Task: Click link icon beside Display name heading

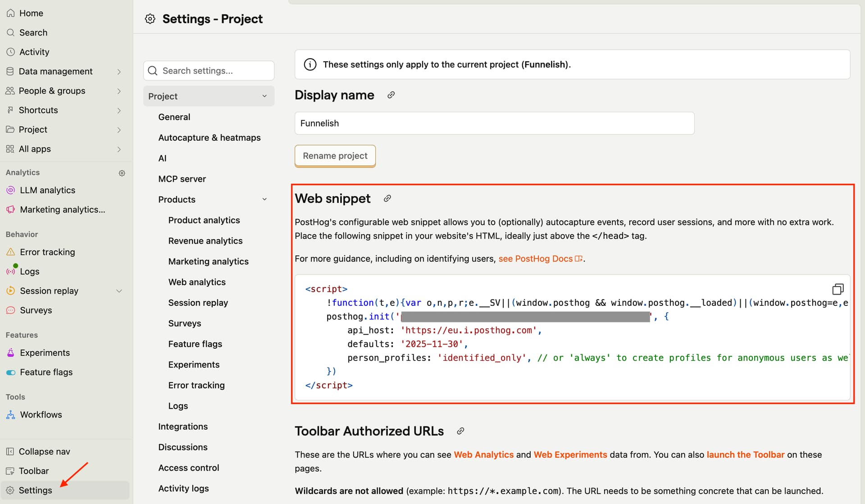Action: point(391,95)
